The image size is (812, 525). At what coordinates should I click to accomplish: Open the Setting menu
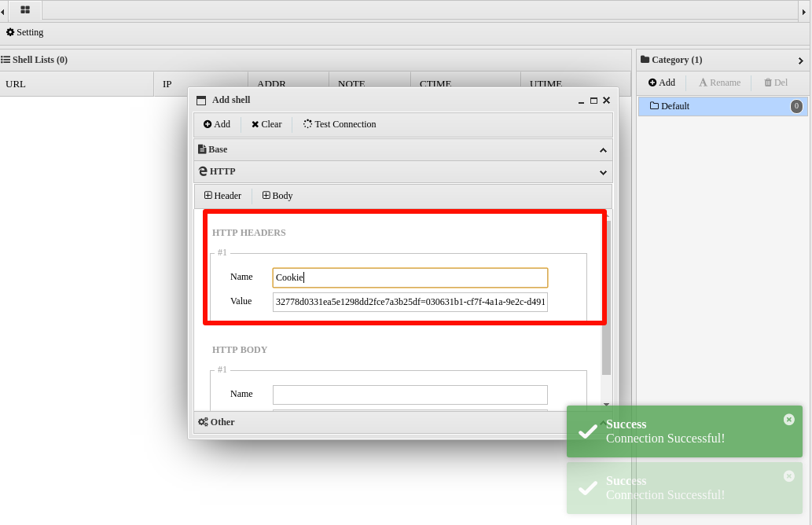click(25, 32)
